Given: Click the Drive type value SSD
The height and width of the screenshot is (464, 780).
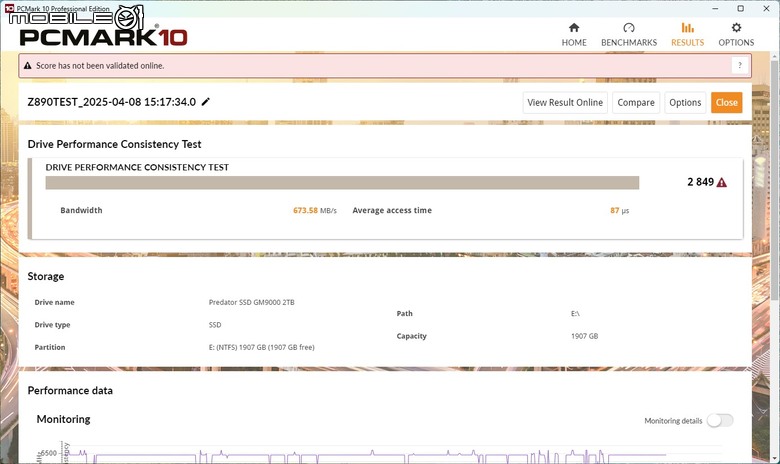Looking at the screenshot, I should pos(215,325).
